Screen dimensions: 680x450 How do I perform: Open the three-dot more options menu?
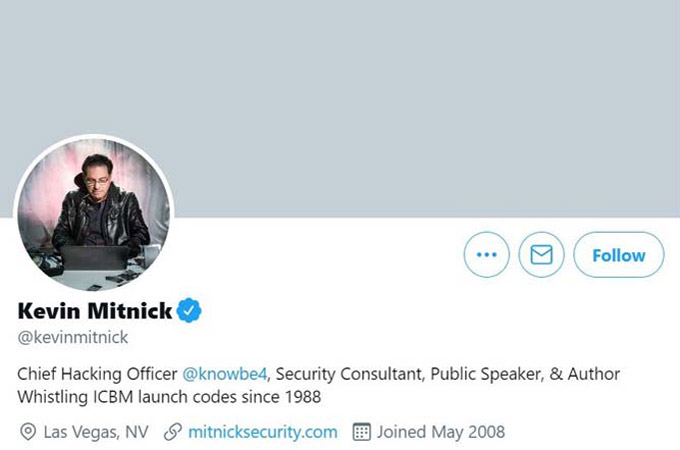pos(487,254)
